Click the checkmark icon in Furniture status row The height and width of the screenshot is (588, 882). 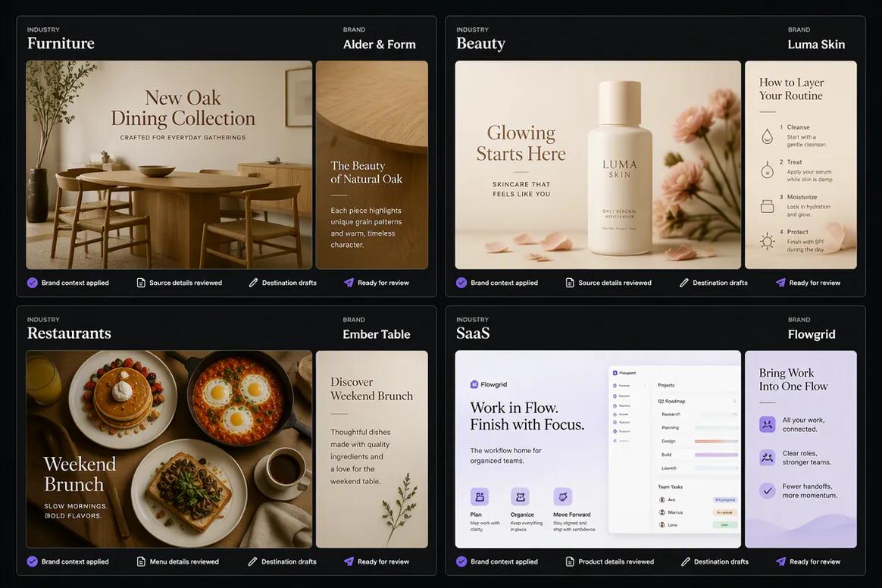(x=33, y=283)
